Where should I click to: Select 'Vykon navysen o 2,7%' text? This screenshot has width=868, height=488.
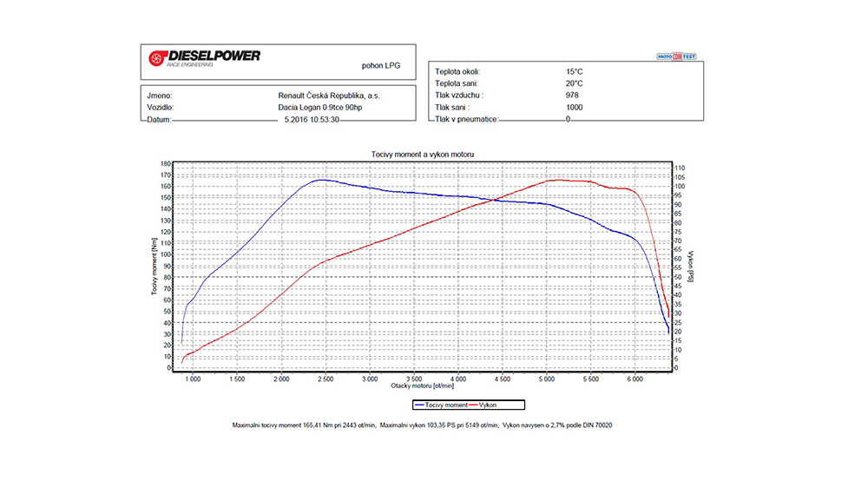coord(535,425)
